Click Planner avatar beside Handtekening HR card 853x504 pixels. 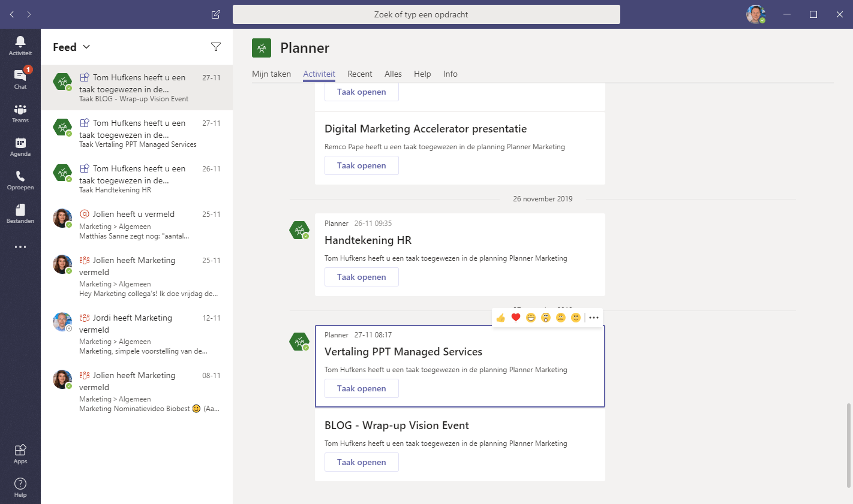click(x=299, y=230)
